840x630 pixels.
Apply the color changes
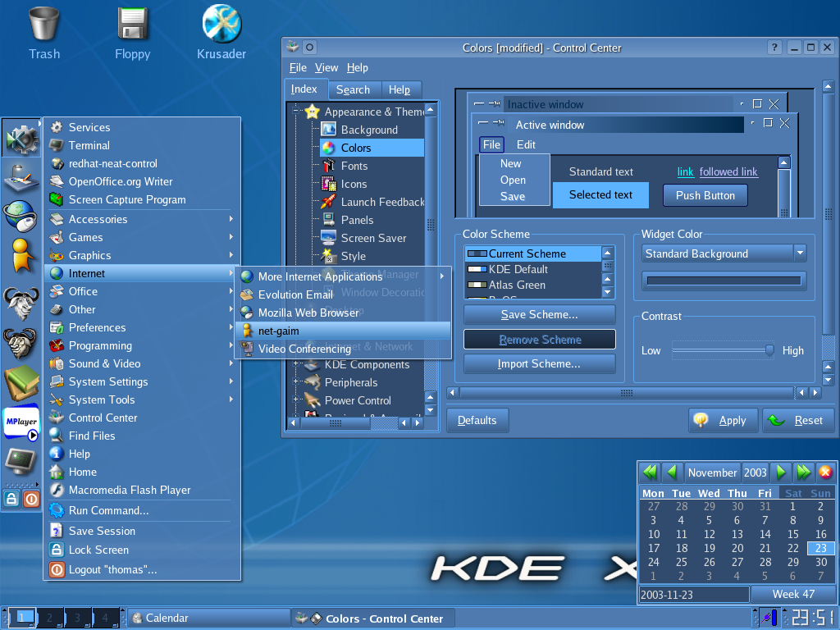[724, 420]
